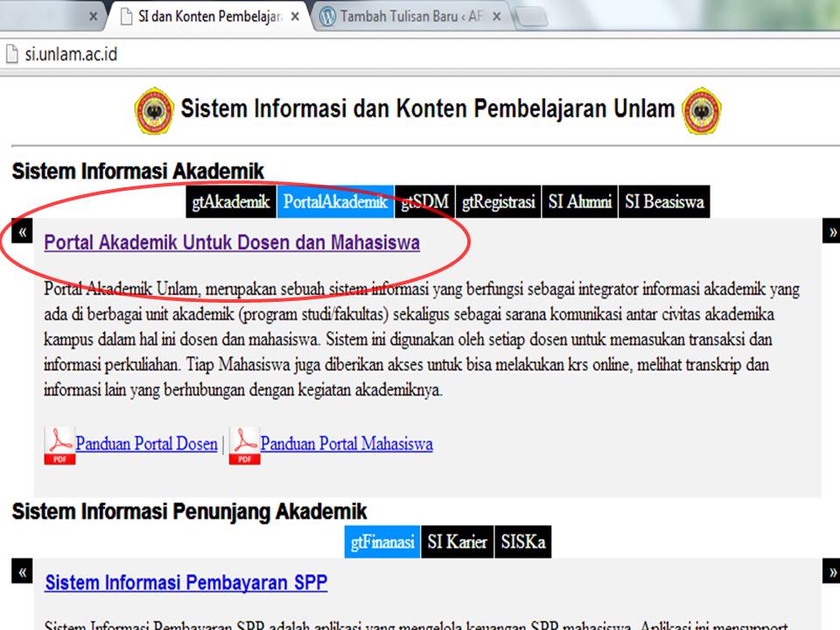840x630 pixels.
Task: Click previous arrow in Penunjang Akademik section
Action: coord(22,571)
